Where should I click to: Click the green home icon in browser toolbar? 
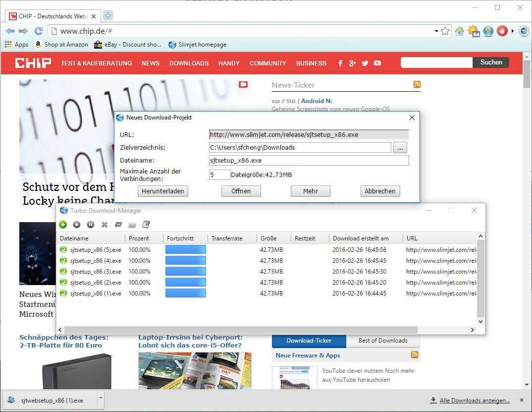pos(459,31)
